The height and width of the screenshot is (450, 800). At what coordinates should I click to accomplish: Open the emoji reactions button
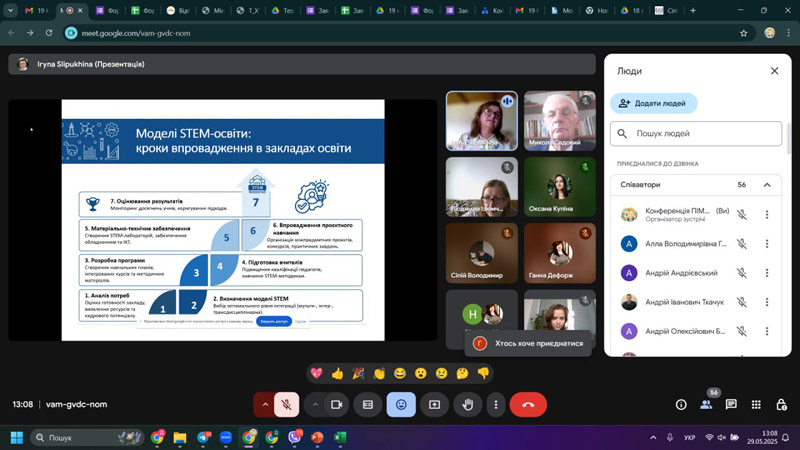point(401,404)
